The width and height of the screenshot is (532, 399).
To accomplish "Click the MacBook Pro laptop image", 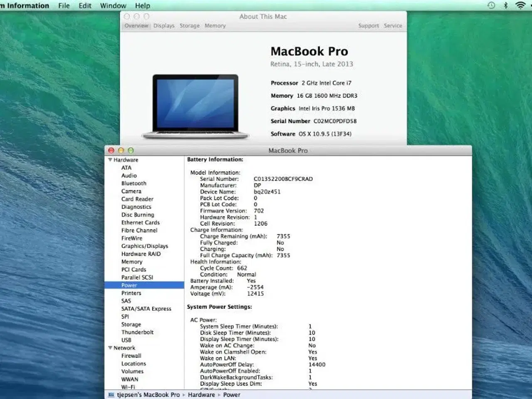I will 195,107.
